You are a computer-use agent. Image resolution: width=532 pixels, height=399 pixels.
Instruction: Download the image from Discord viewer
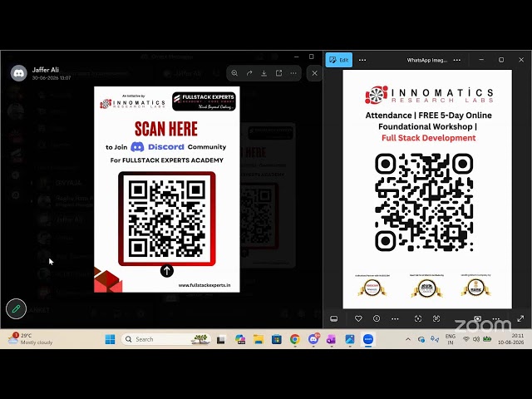coord(264,73)
